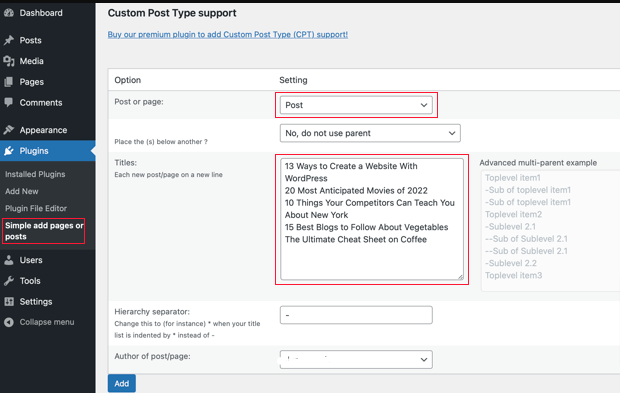Click '20 Most Anticipated Movies of 2022' line
Viewport: 620px width, 393px height.
356,191
